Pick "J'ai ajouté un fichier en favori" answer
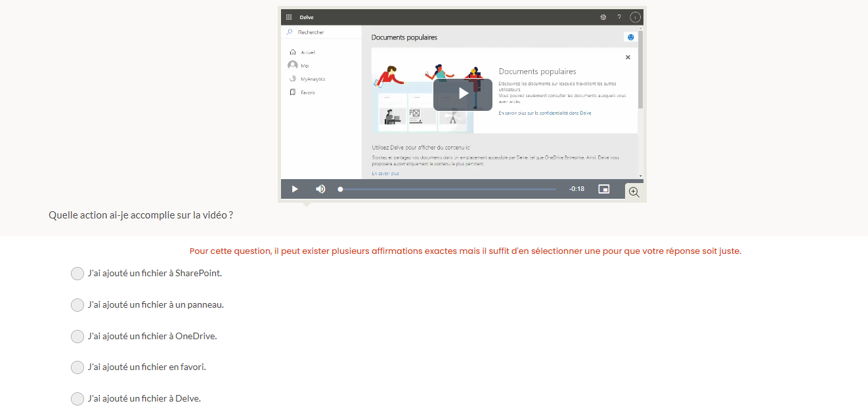This screenshot has height=414, width=868. [x=77, y=367]
